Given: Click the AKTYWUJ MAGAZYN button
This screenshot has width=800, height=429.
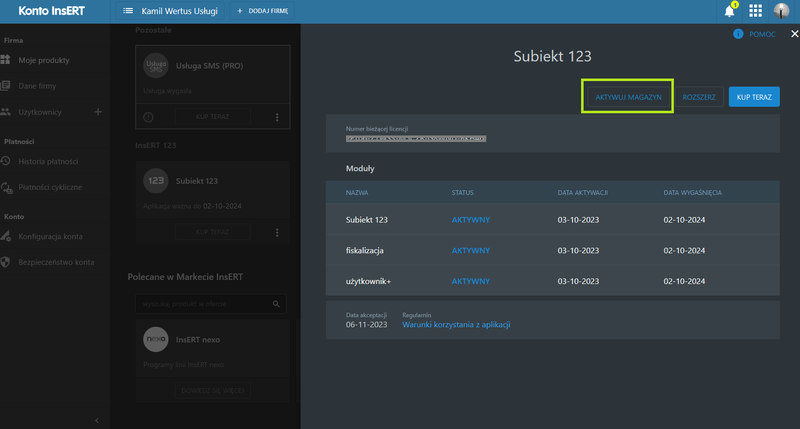Looking at the screenshot, I should 629,97.
